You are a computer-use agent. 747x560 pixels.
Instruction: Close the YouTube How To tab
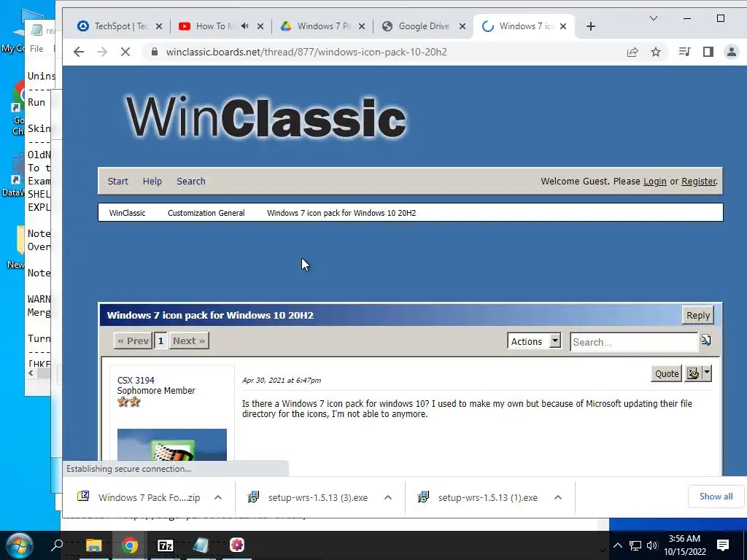coord(260,26)
